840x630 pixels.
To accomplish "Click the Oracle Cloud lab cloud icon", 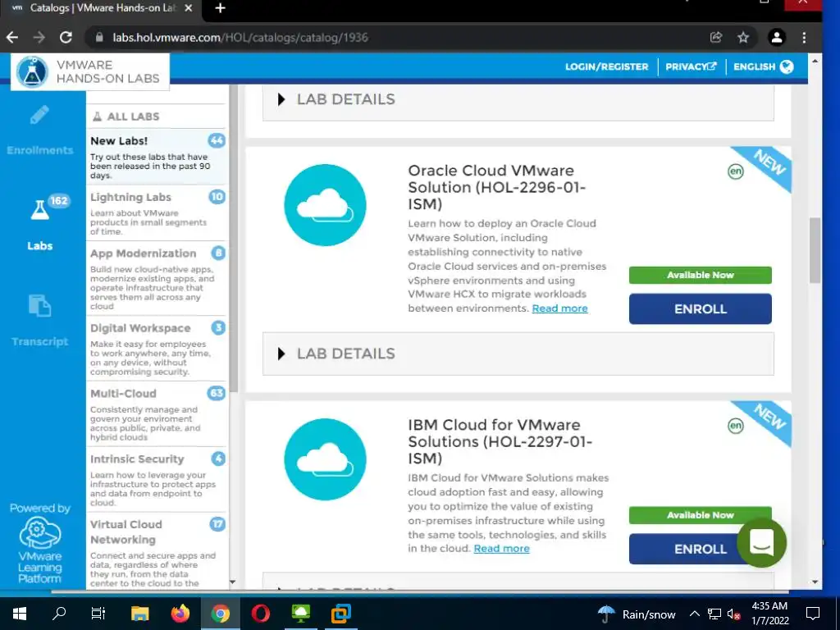I will coord(325,205).
